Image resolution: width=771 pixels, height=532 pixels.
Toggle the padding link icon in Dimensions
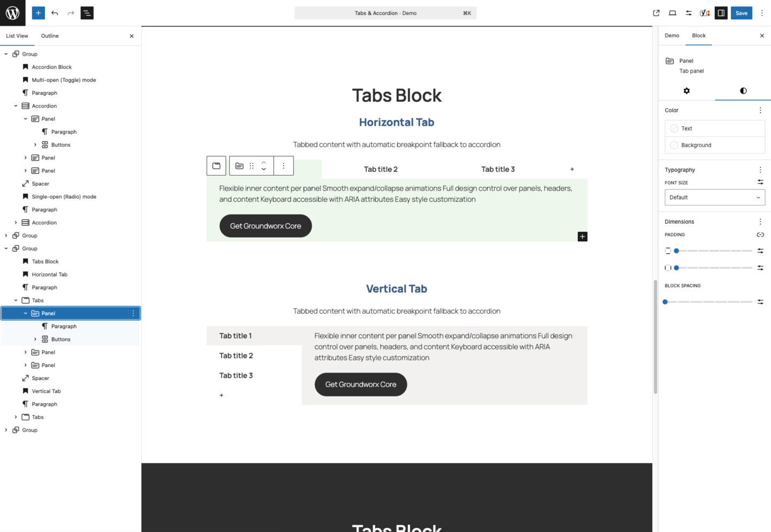pos(760,234)
